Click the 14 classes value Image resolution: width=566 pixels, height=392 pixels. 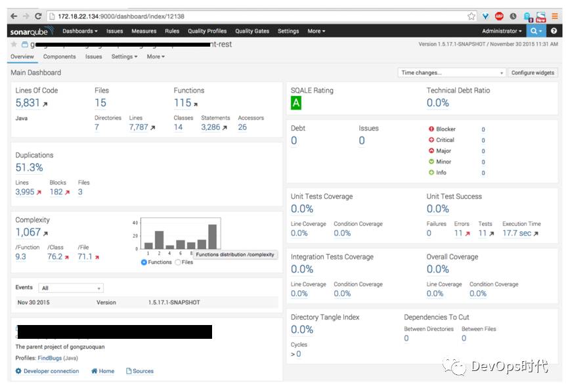pyautogui.click(x=178, y=127)
